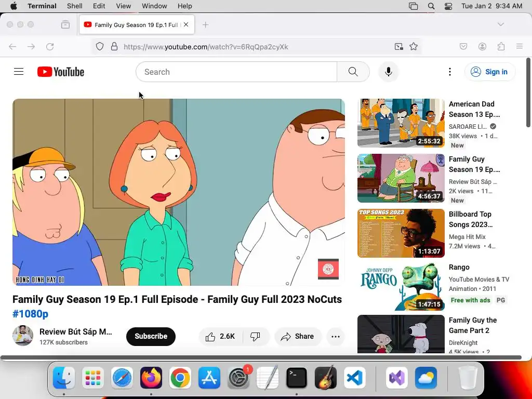Open the Help menu
532x399 pixels.
coord(185,6)
